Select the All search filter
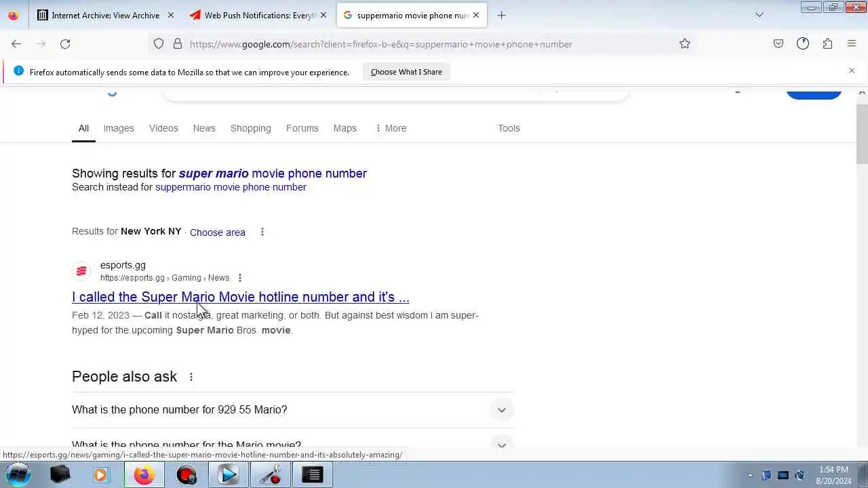Screen dimensions: 868x488 point(83,128)
